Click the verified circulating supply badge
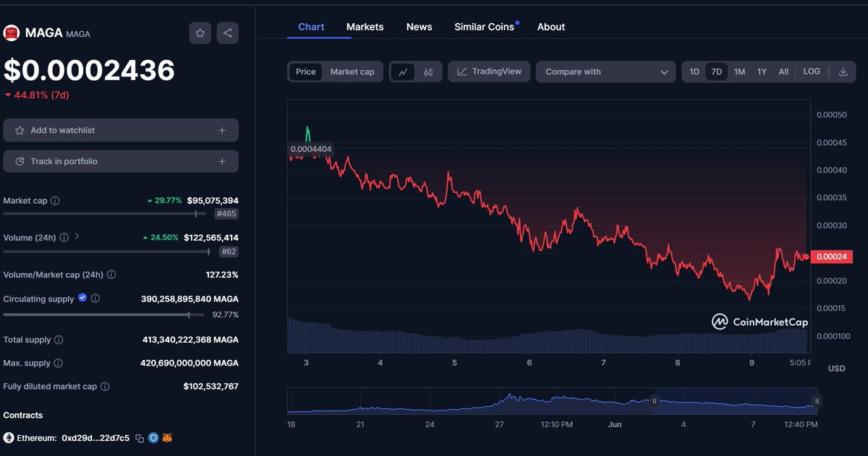Image resolution: width=868 pixels, height=456 pixels. (x=82, y=298)
